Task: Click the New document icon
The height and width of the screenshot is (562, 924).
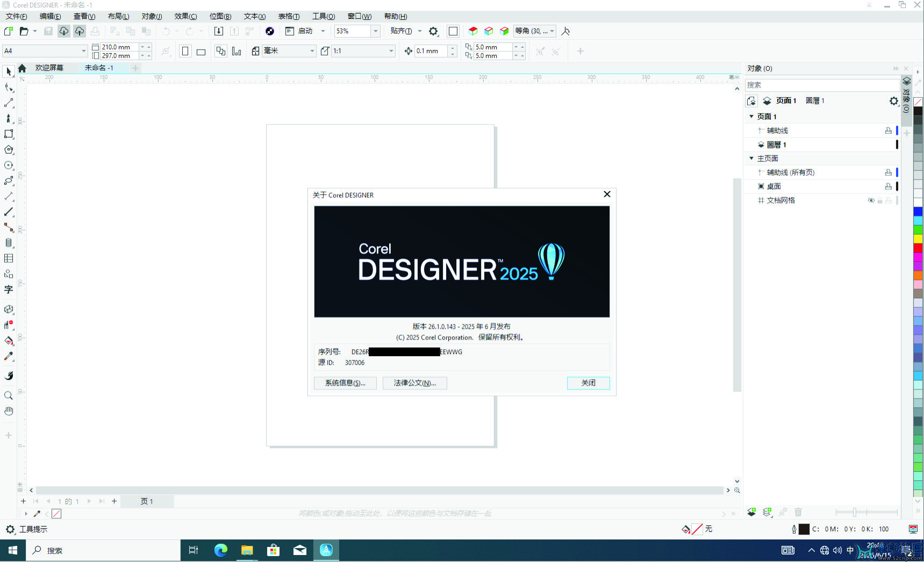Action: (x=9, y=31)
